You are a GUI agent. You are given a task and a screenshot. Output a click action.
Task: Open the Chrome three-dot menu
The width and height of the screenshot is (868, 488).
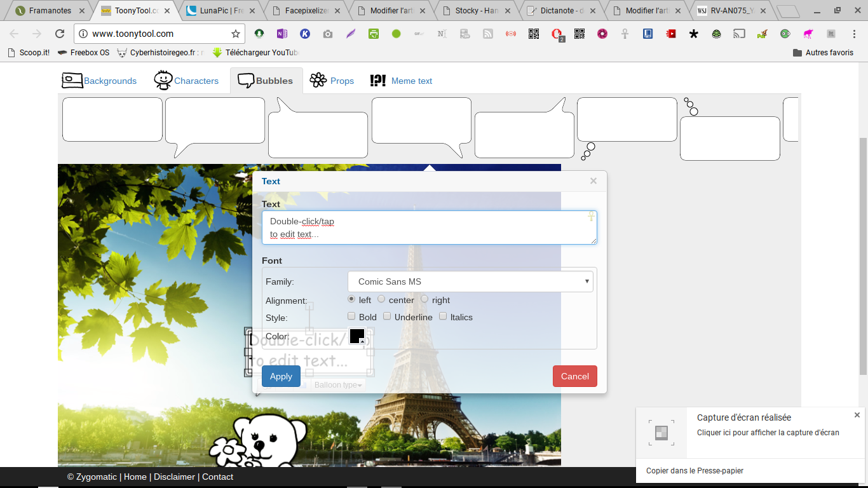click(x=854, y=34)
